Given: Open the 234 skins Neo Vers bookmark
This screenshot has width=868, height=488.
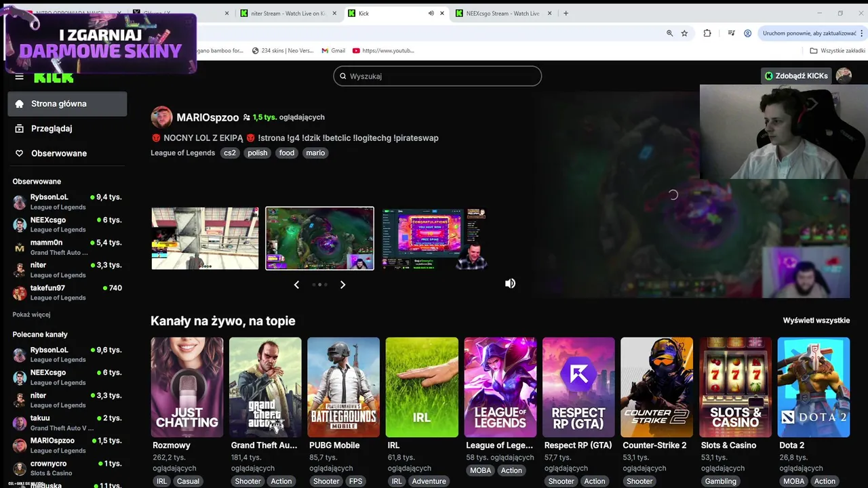Looking at the screenshot, I should [x=283, y=50].
